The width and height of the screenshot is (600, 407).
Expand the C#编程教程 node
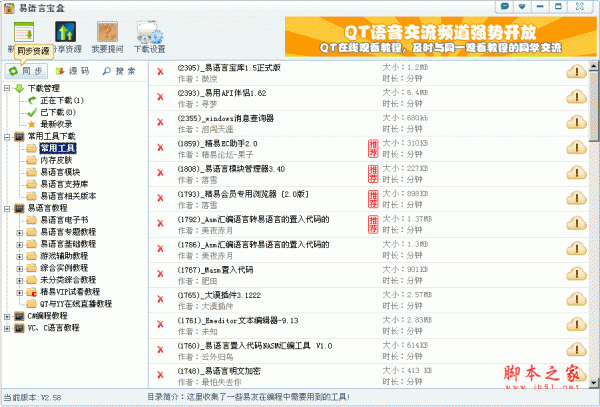click(x=7, y=317)
